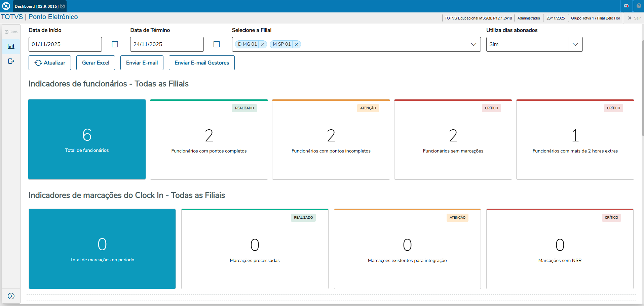644x306 pixels.
Task: Select the dashboard chart icon in the sidebar
Action: (x=11, y=46)
